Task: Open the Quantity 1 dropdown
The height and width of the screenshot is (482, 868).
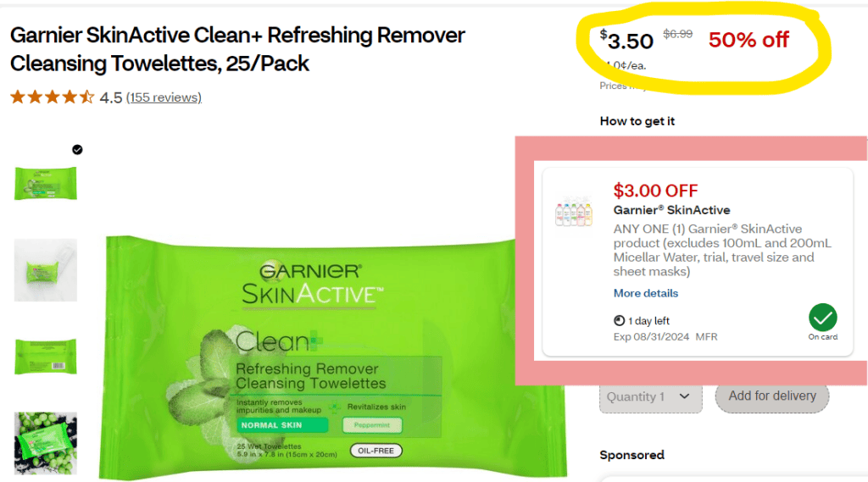Action: tap(650, 396)
